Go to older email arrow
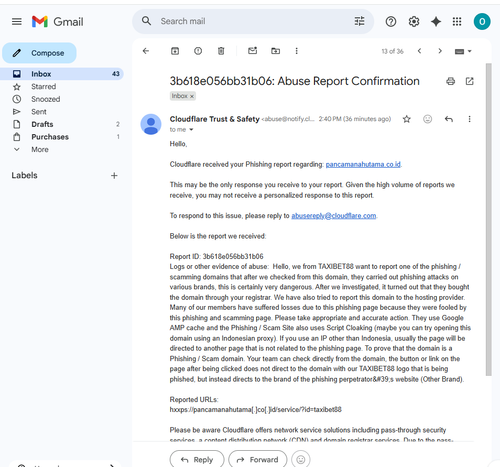This screenshot has height=467, width=500. 440,51
